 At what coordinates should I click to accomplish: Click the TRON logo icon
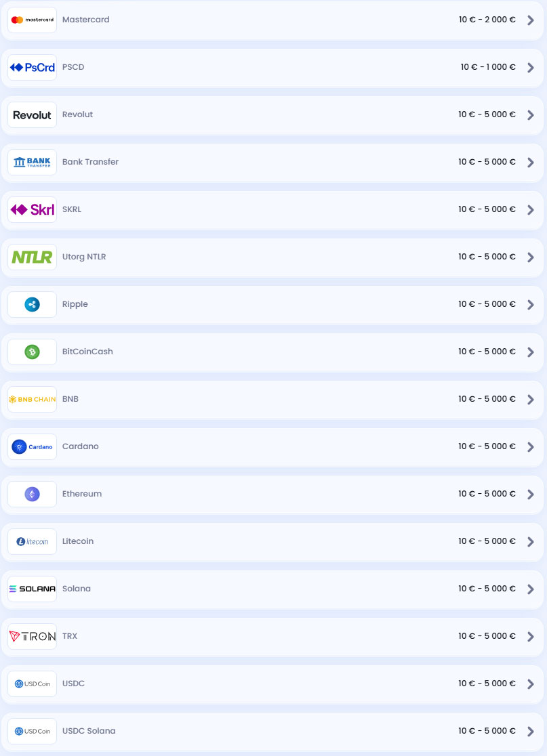32,636
